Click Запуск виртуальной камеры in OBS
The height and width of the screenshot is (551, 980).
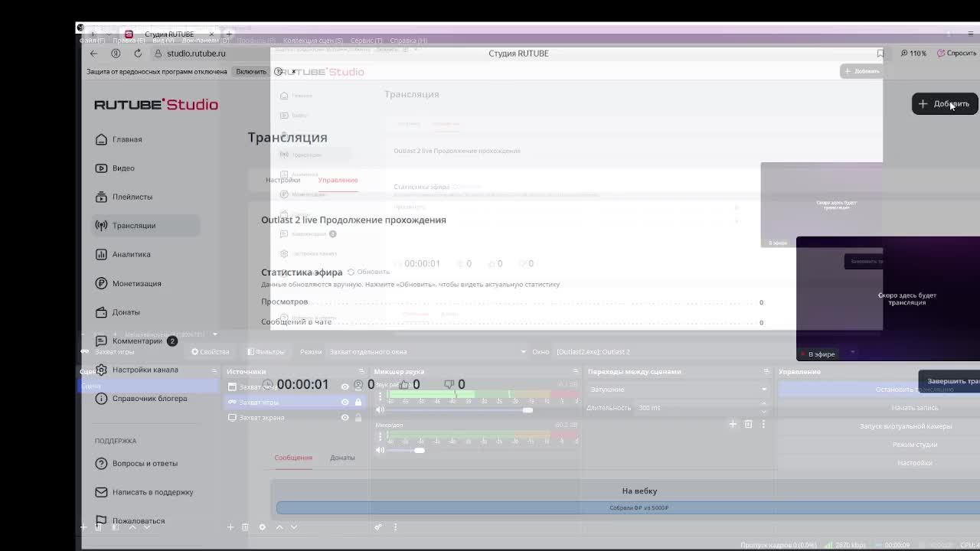[906, 426]
